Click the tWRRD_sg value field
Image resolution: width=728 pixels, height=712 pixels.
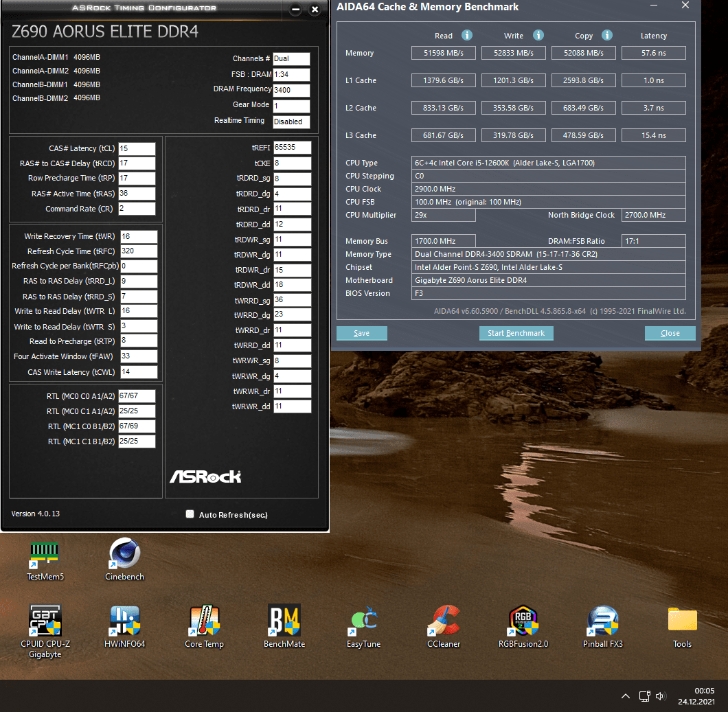[292, 300]
